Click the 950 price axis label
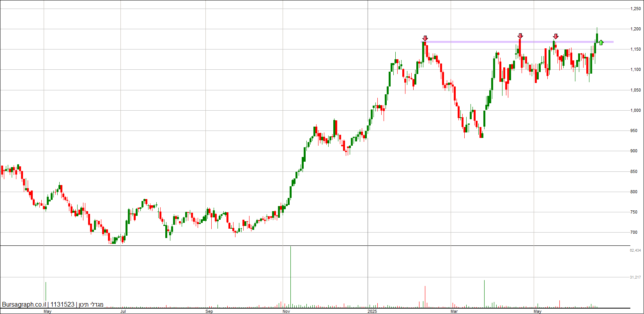 click(634, 131)
